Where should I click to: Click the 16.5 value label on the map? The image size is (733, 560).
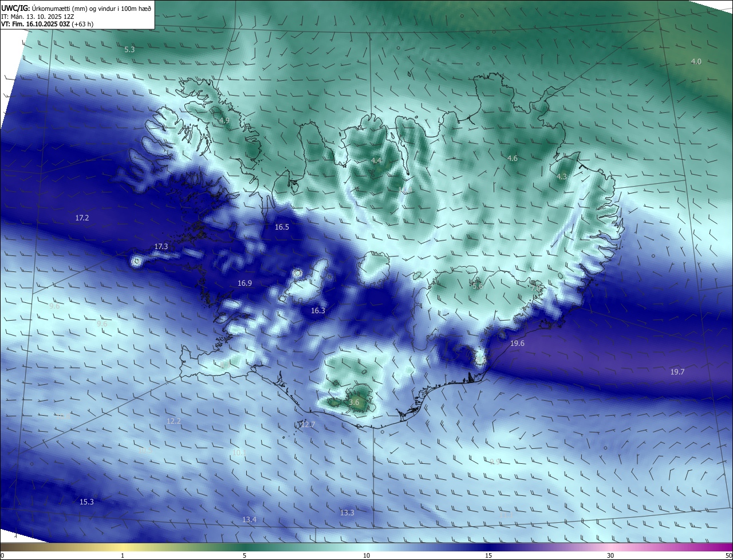(282, 227)
